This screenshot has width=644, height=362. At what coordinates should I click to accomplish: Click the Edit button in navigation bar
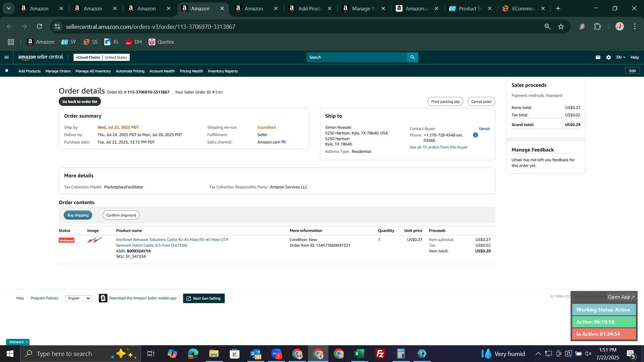(632, 71)
